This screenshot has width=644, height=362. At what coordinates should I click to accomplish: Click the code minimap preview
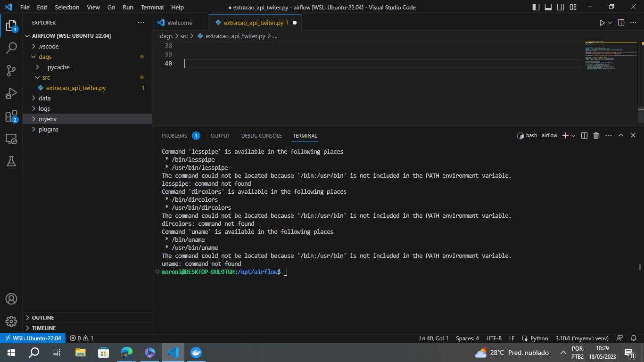pos(611,56)
